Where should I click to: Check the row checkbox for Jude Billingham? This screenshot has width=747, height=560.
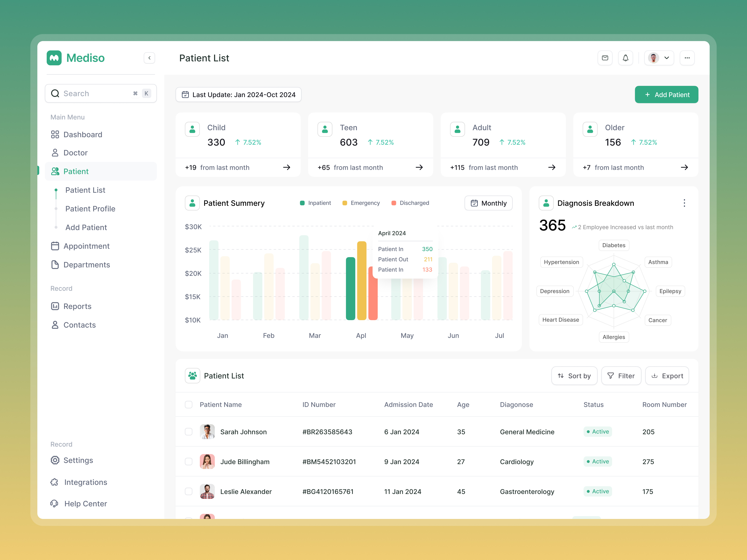(188, 461)
